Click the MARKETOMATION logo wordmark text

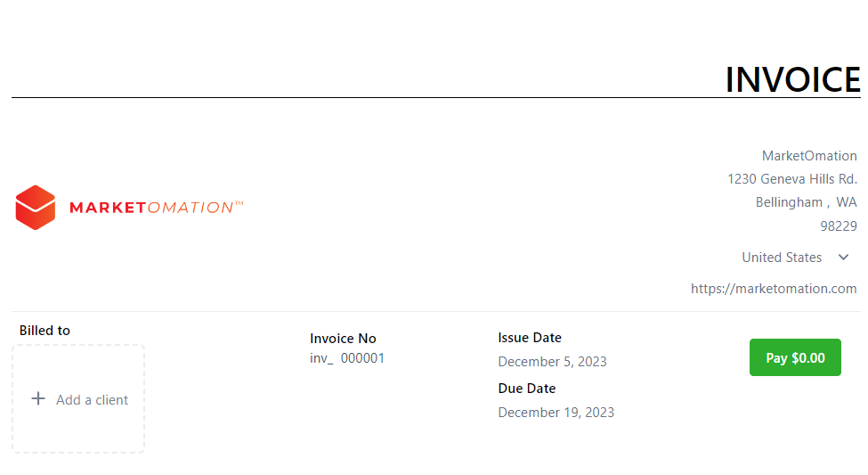156,208
